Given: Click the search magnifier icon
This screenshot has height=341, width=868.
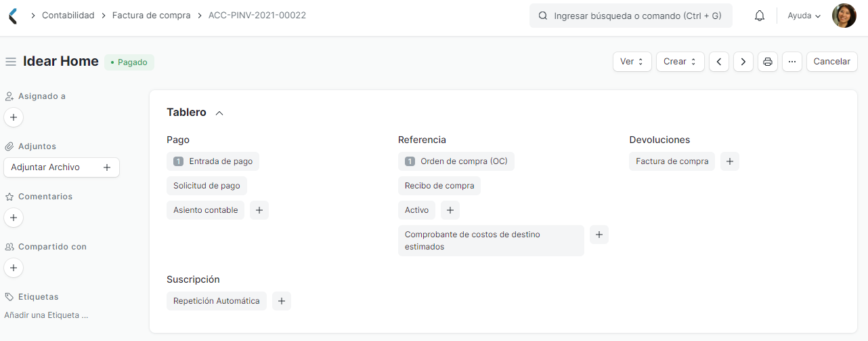Looking at the screenshot, I should click(x=542, y=16).
